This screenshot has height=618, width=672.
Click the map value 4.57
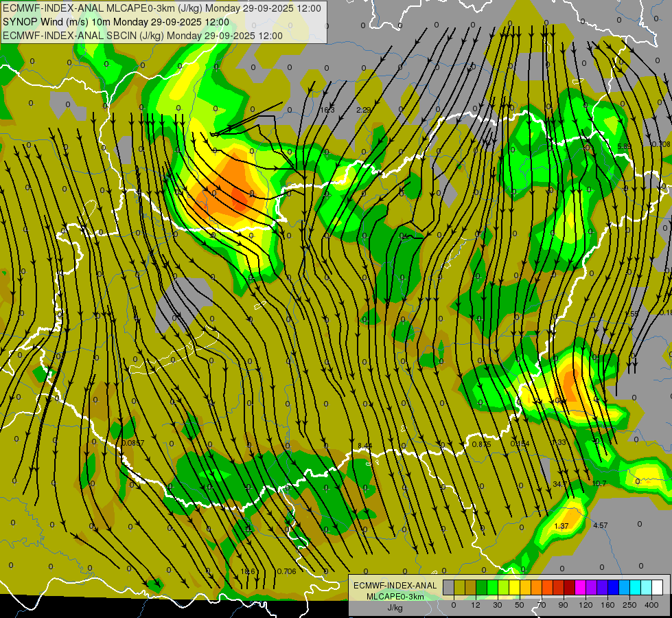600,525
